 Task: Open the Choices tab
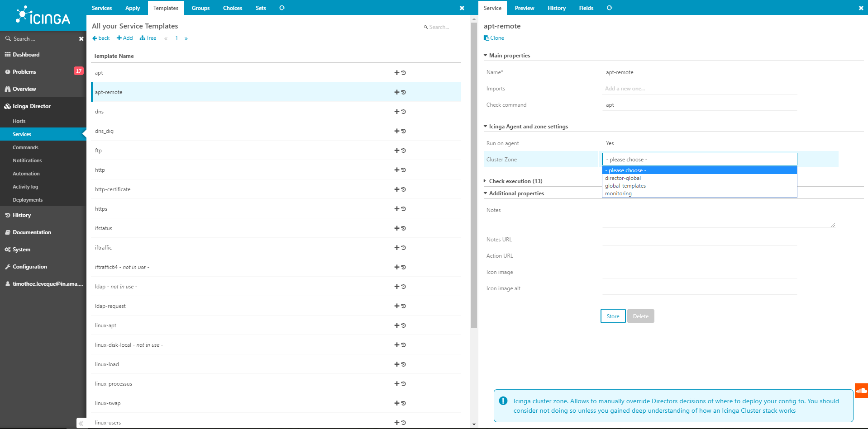click(233, 8)
